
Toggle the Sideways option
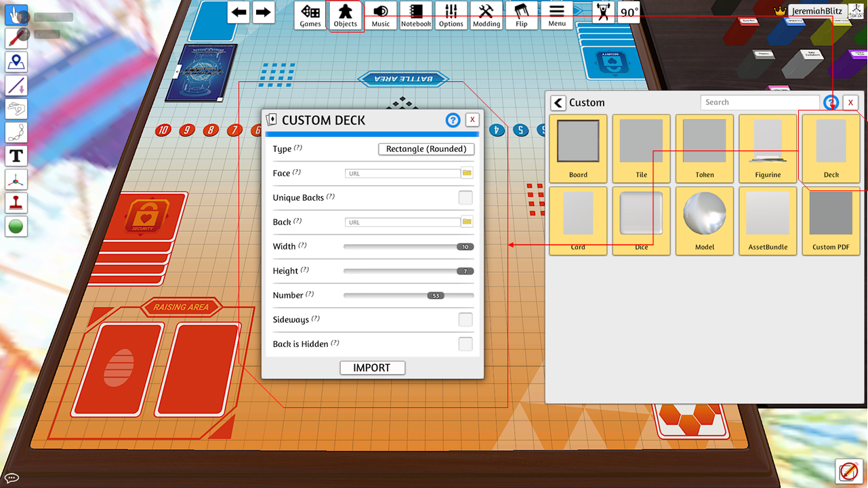[466, 319]
